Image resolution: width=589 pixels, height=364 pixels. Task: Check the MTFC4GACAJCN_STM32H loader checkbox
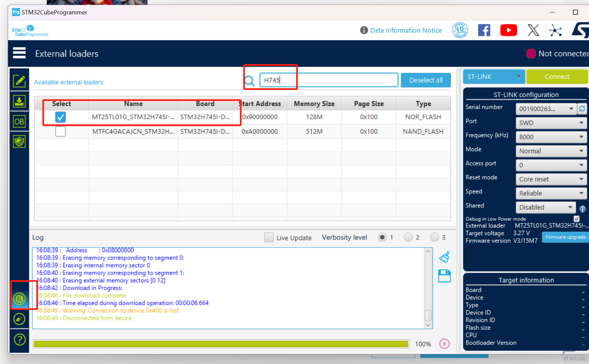[x=61, y=131]
